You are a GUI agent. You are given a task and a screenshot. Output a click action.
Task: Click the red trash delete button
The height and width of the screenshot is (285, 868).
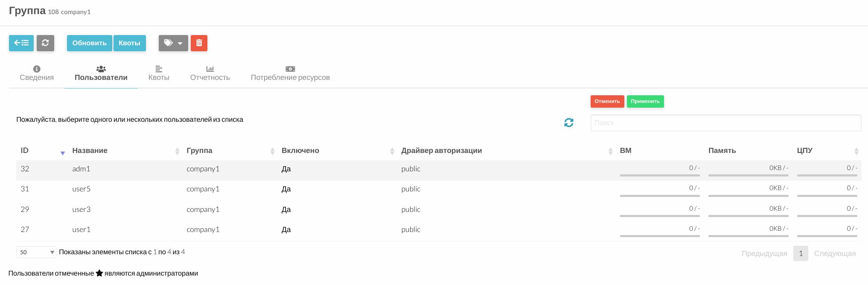tap(199, 43)
